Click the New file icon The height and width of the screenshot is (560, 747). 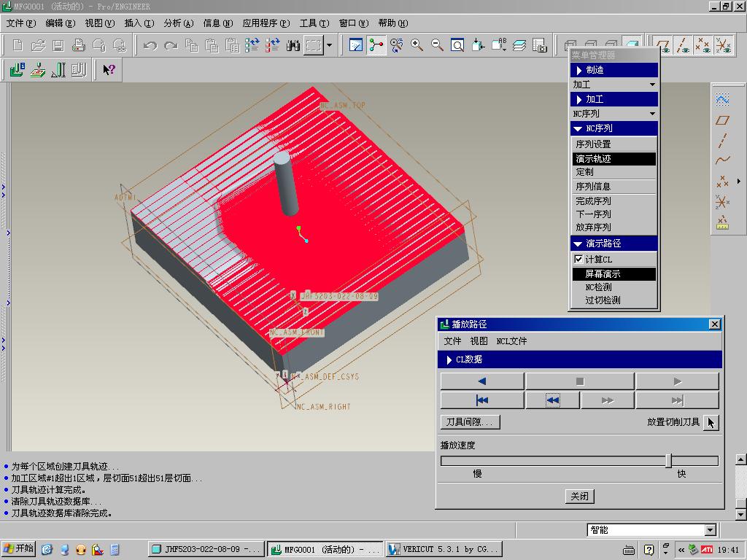[x=18, y=45]
